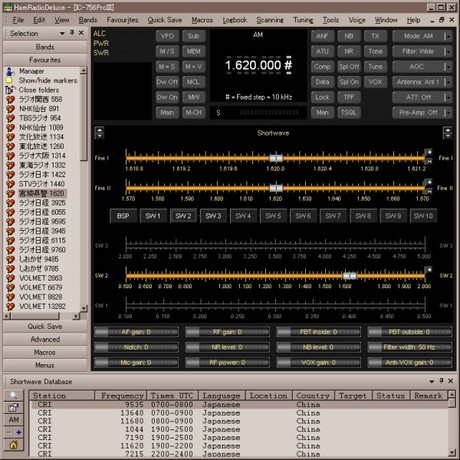Image resolution: width=460 pixels, height=460 pixels.
Task: Select the SW 1 band button
Action: (153, 216)
